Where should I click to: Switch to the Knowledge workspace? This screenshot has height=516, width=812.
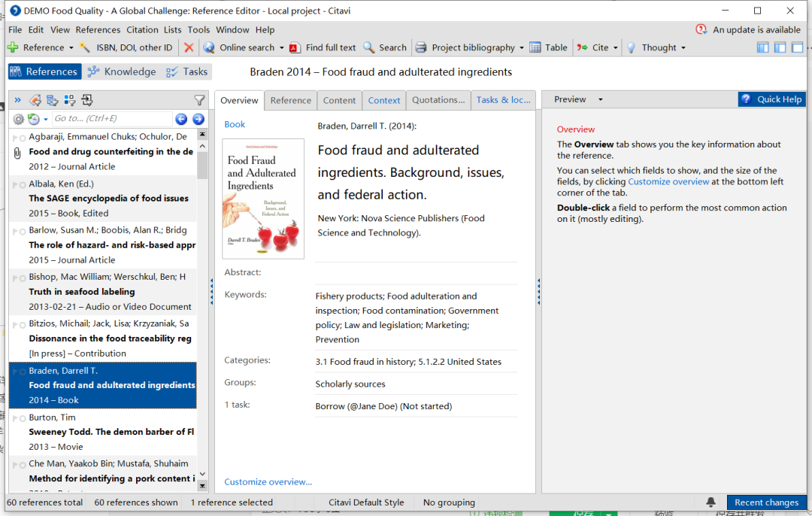[123, 71]
